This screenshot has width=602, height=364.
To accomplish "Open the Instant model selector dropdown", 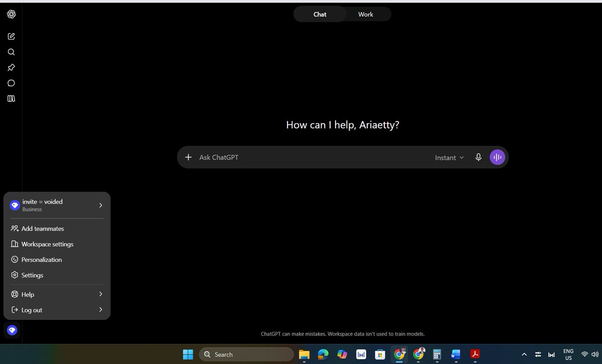I will pos(449,157).
